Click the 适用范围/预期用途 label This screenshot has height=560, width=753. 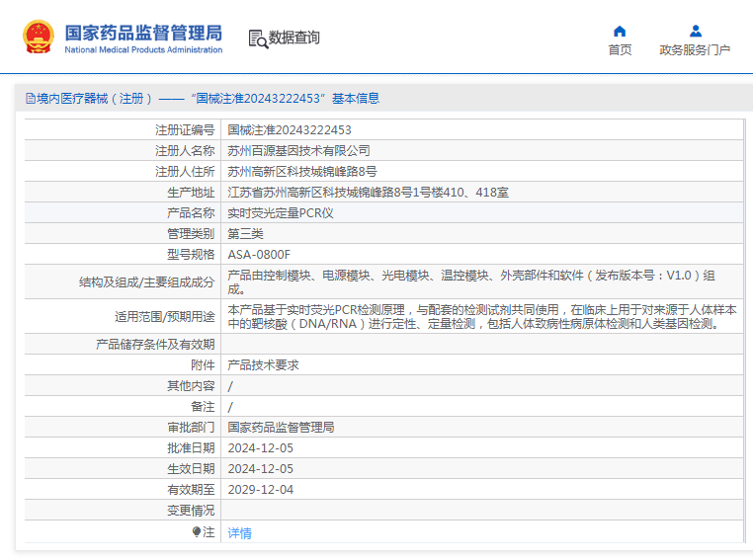coord(164,317)
